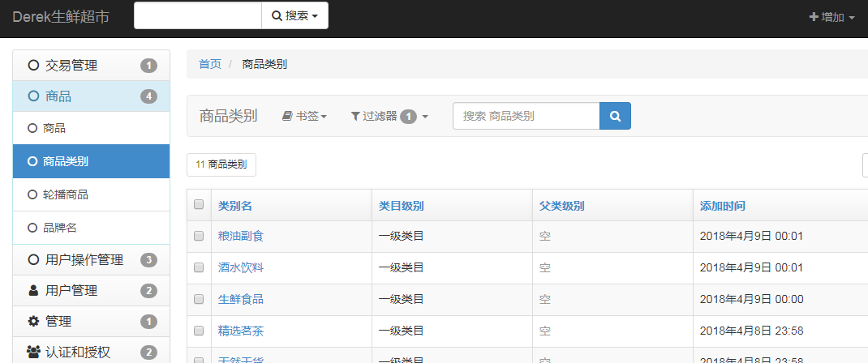Expand the 用户操作管理 group

coord(92,259)
